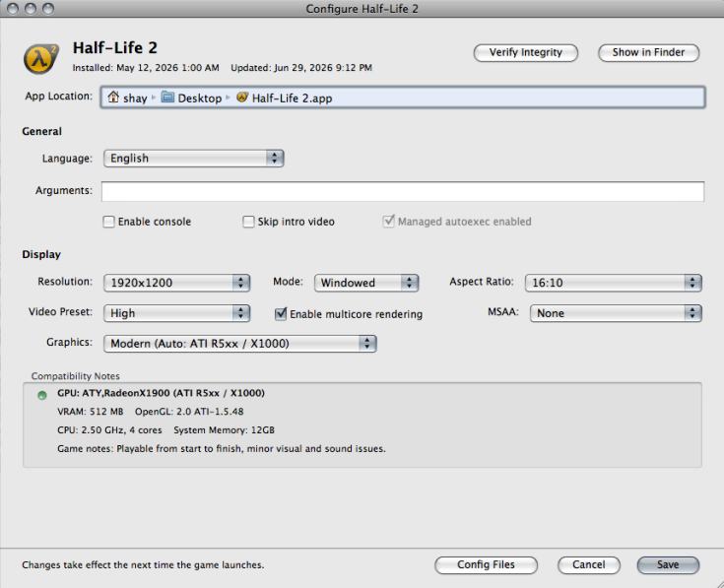
Task: Click the Updated: Jun 29, 2026 text
Action: (x=301, y=68)
